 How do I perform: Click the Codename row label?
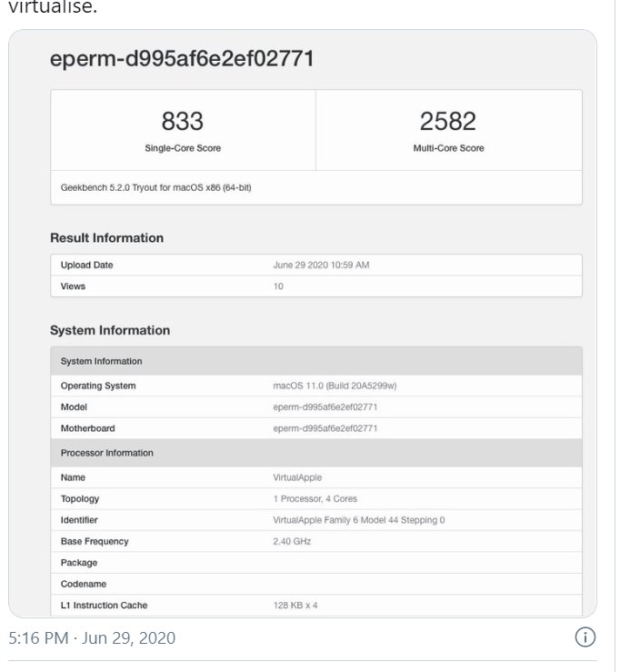click(84, 584)
